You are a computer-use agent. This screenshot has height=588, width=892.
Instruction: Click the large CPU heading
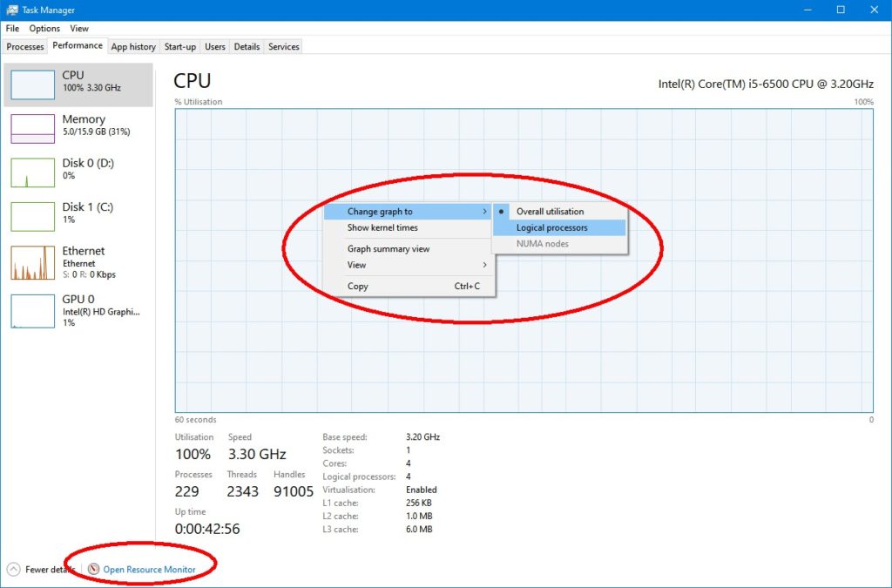193,81
